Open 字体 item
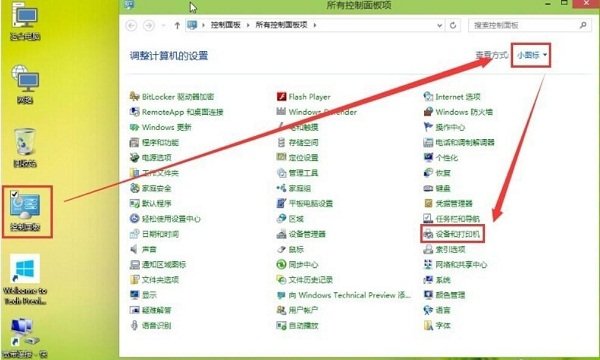The height and width of the screenshot is (360, 600). click(437, 326)
